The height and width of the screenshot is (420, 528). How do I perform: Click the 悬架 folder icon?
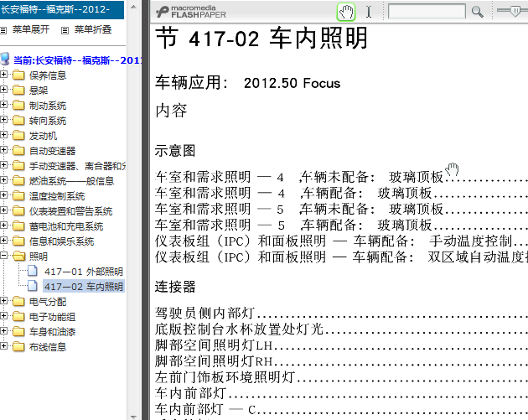click(18, 90)
